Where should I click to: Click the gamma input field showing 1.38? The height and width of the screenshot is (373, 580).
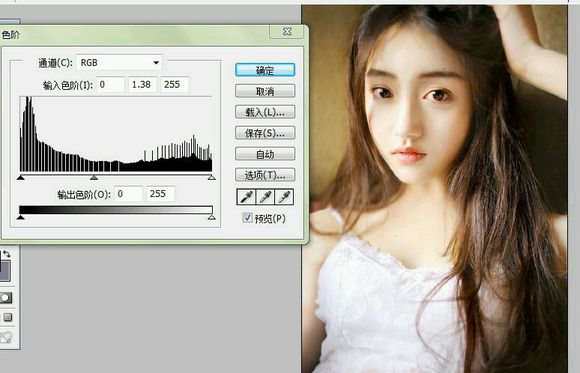pos(142,85)
